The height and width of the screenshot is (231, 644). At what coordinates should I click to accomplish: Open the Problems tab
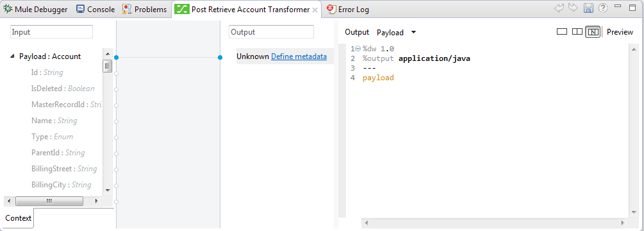(145, 10)
